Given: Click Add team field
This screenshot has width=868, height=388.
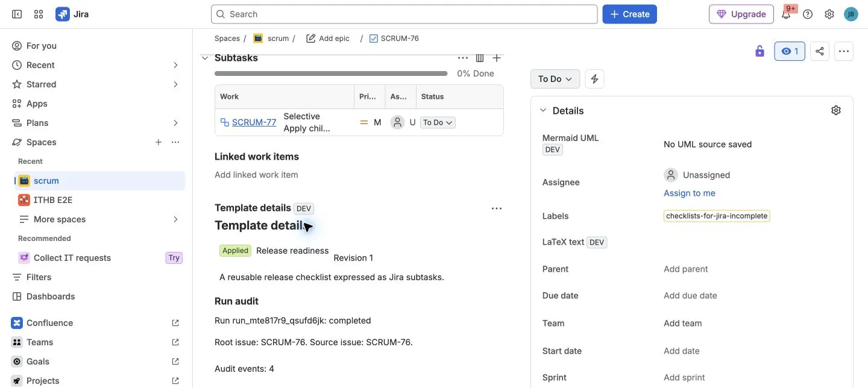Looking at the screenshot, I should tap(683, 324).
